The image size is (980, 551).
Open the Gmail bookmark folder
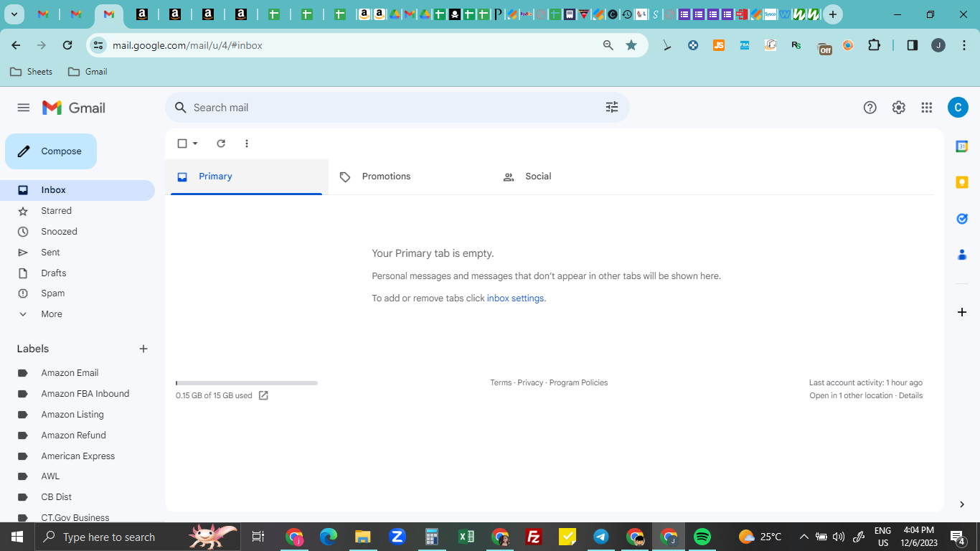pyautogui.click(x=88, y=72)
